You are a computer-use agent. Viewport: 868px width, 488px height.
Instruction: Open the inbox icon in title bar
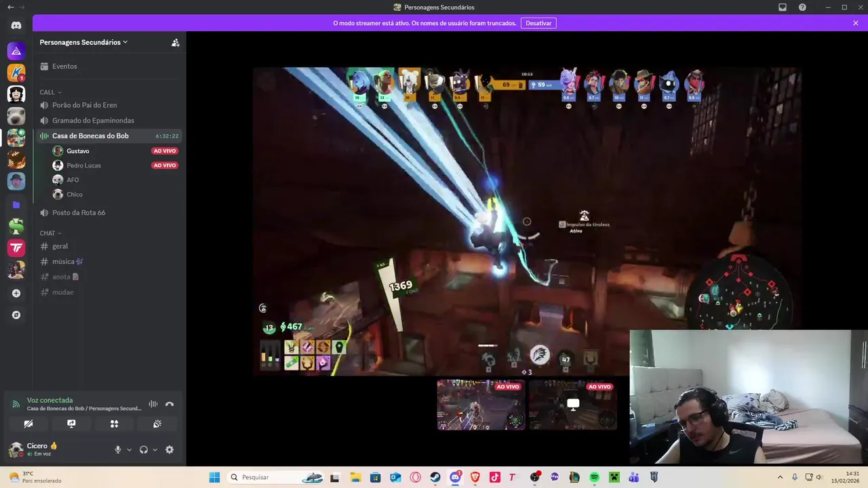tap(783, 7)
